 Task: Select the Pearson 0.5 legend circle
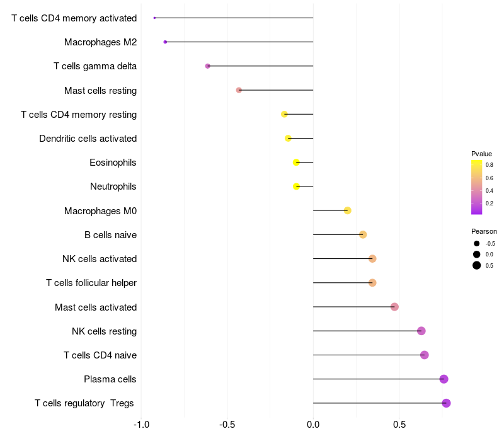pyautogui.click(x=477, y=265)
